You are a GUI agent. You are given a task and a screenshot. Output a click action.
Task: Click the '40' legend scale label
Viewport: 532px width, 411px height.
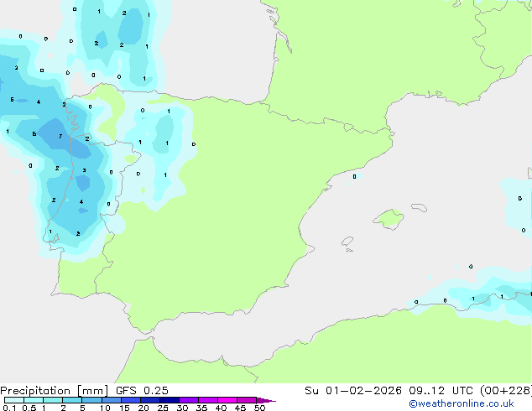[221, 408]
